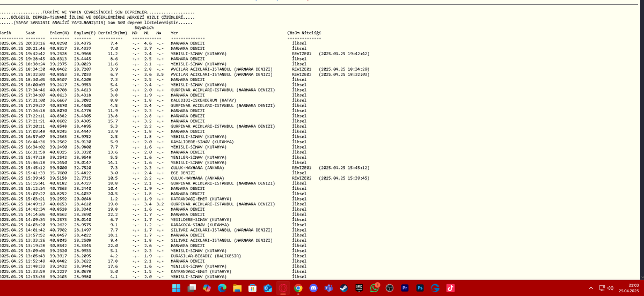Select the 20:33:16 earthquake time
Image resolution: width=644 pixels, height=296 pixels.
pyautogui.click(x=35, y=43)
